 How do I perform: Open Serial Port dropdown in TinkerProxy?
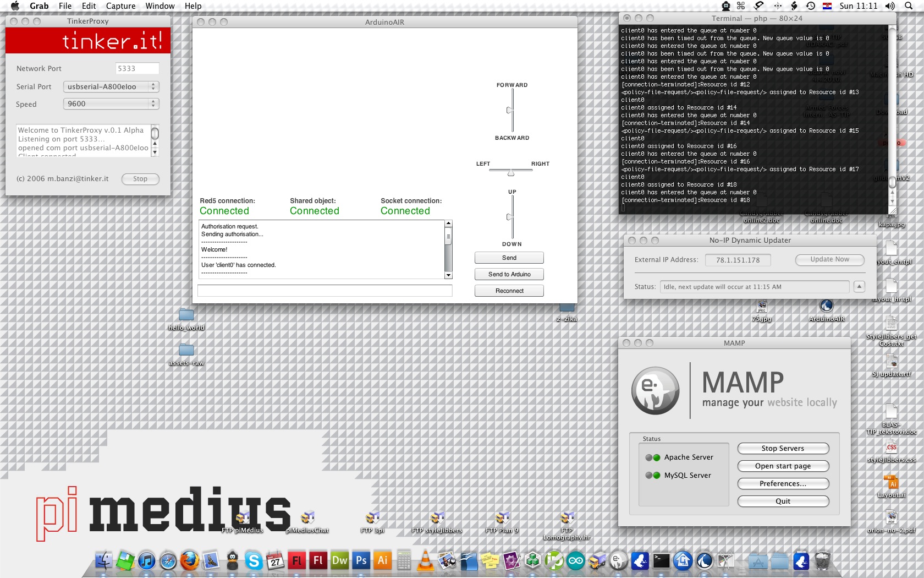[111, 86]
